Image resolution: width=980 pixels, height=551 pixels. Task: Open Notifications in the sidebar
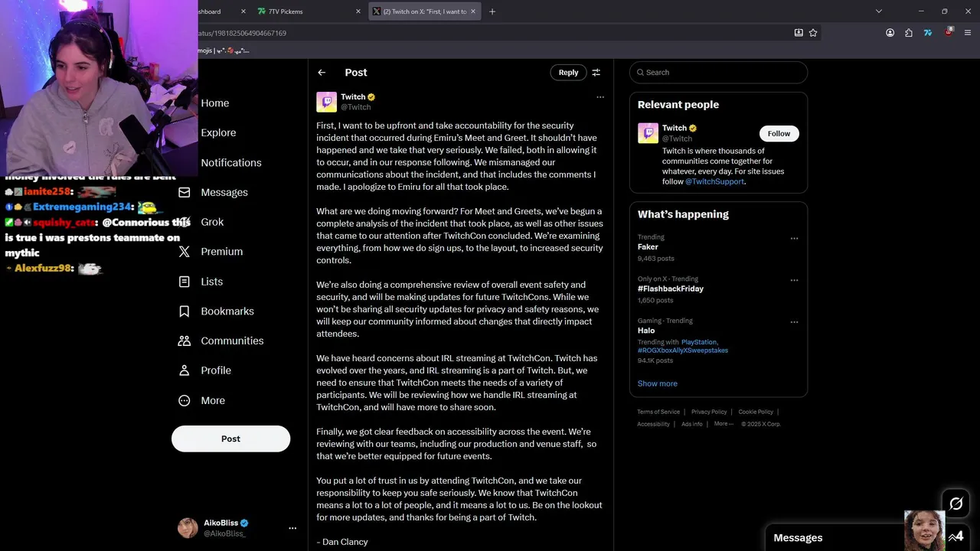231,162
